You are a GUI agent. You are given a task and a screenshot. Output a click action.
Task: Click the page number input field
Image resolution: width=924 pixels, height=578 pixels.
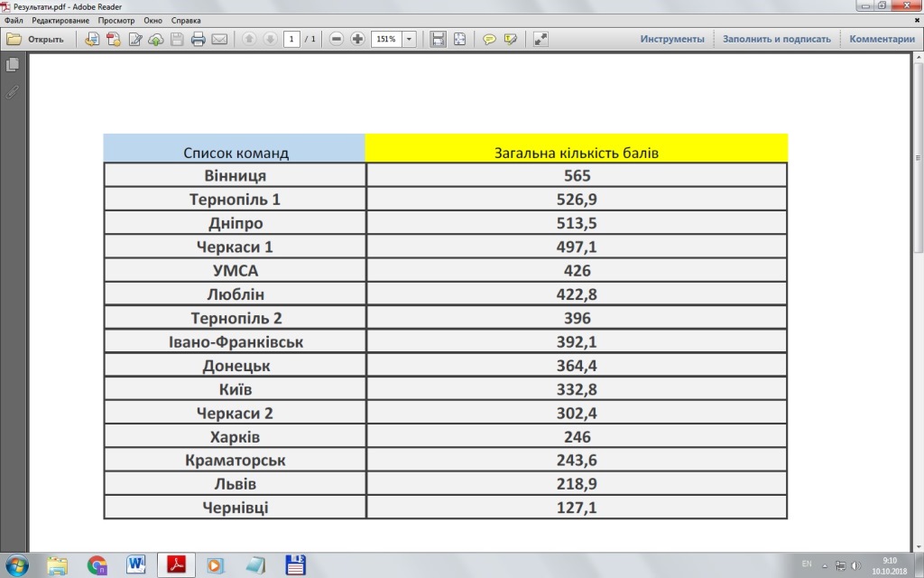291,39
